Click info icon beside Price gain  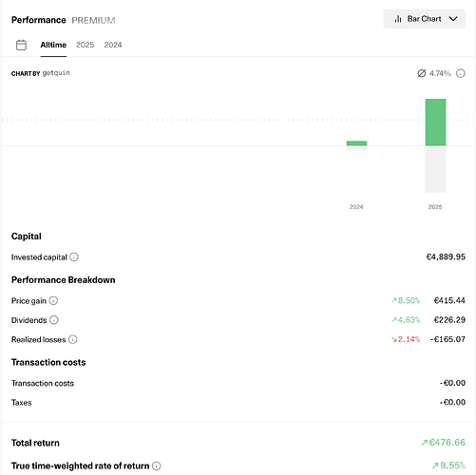[53, 300]
